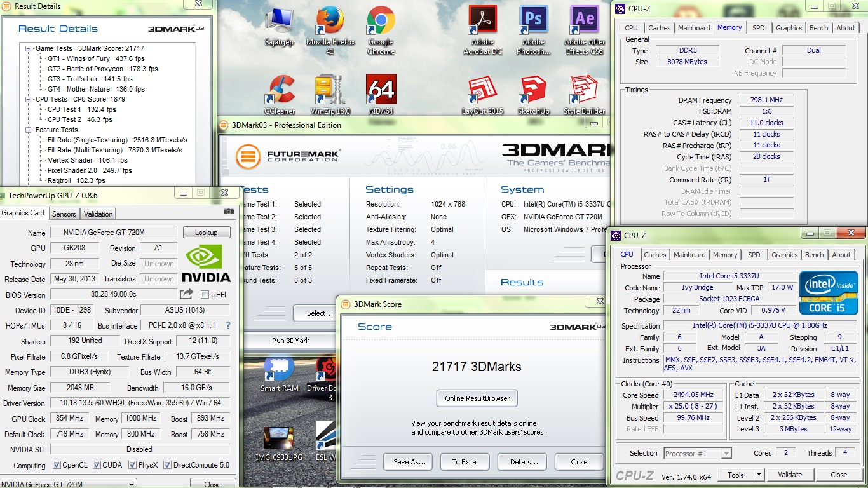Click the Select button in 3DMark03
The image size is (868, 488).
(316, 313)
